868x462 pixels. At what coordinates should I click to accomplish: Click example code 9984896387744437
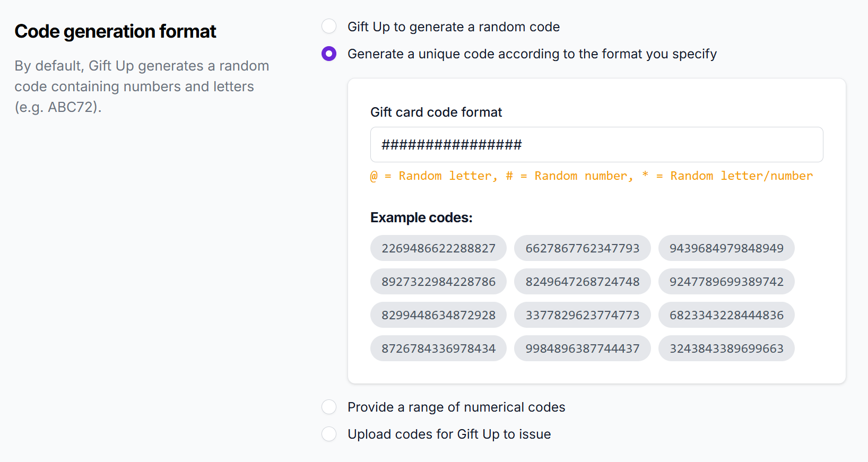point(582,348)
